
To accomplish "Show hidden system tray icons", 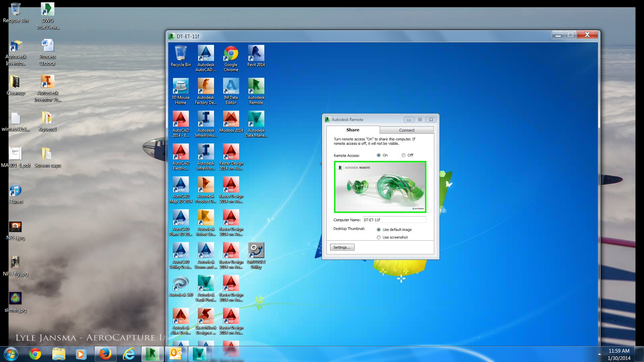I will point(599,354).
